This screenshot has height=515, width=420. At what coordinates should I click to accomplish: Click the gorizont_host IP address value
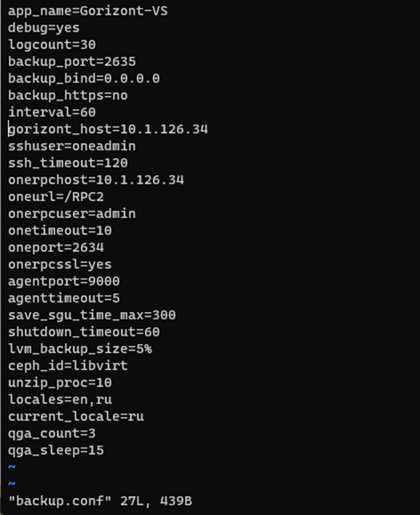[164, 129]
